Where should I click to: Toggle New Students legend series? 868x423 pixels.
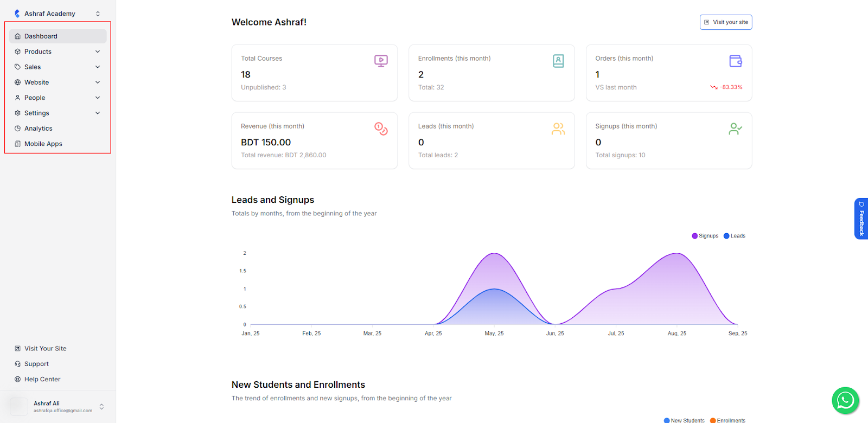point(684,420)
